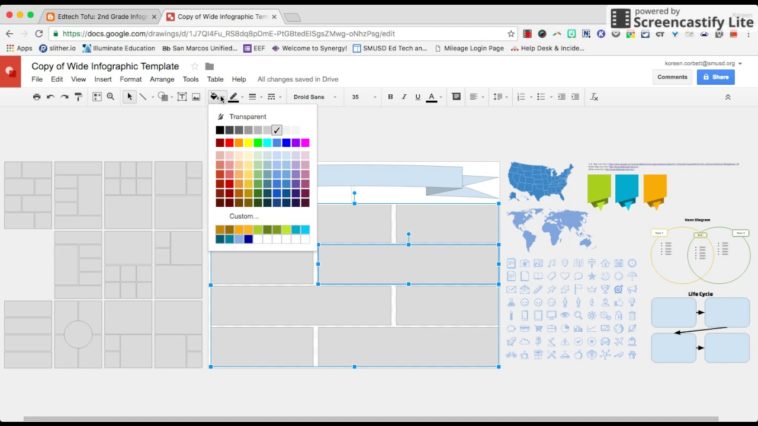758x426 pixels.
Task: Click the Comments button
Action: point(671,77)
